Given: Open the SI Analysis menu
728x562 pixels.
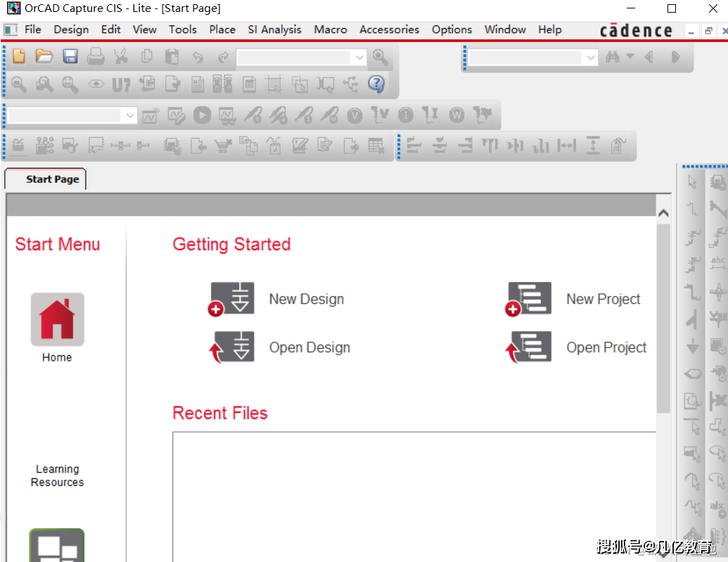Looking at the screenshot, I should pos(274,30).
